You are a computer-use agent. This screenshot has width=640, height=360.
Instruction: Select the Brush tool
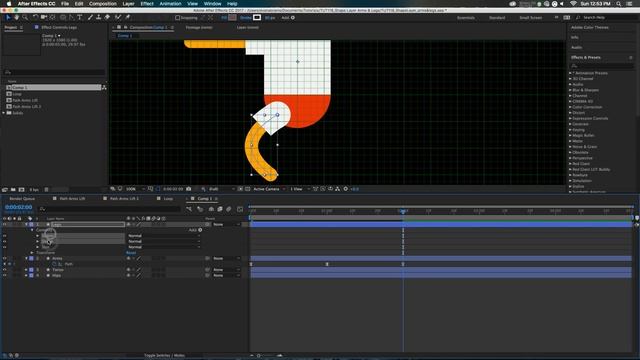pos(90,18)
